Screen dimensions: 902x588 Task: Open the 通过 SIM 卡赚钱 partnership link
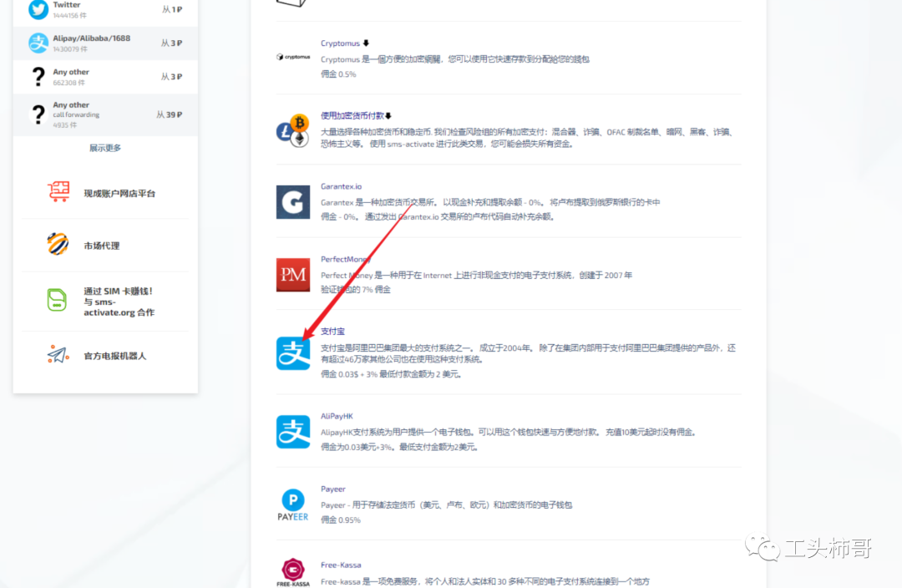point(118,302)
